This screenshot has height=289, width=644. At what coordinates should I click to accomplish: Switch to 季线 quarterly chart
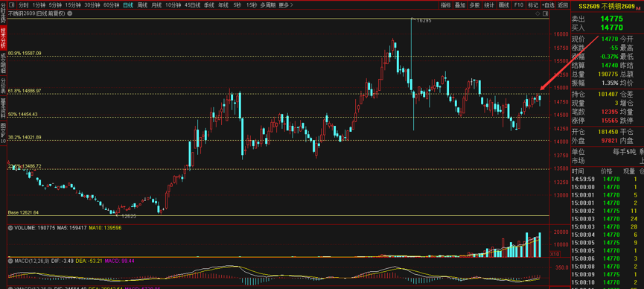click(x=209, y=5)
